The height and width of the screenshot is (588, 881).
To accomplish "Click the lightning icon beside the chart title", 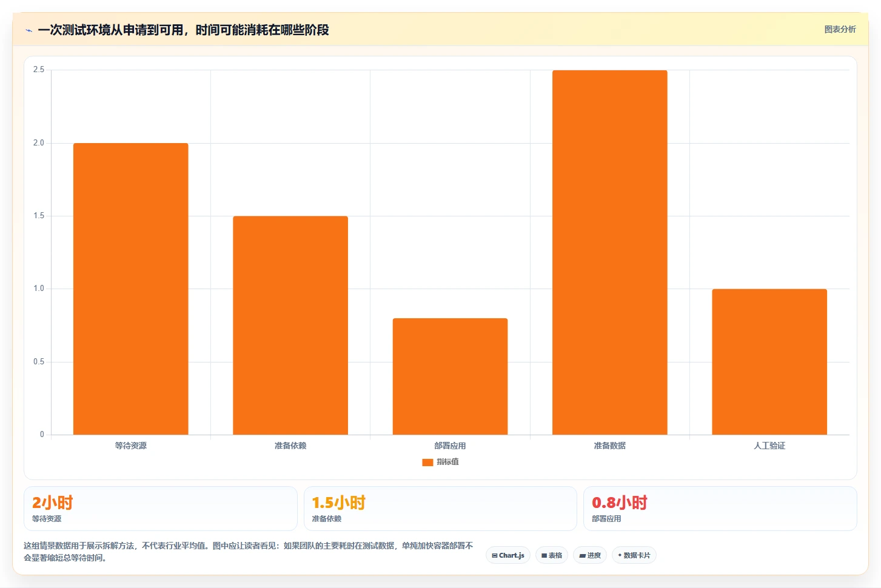I will (28, 30).
